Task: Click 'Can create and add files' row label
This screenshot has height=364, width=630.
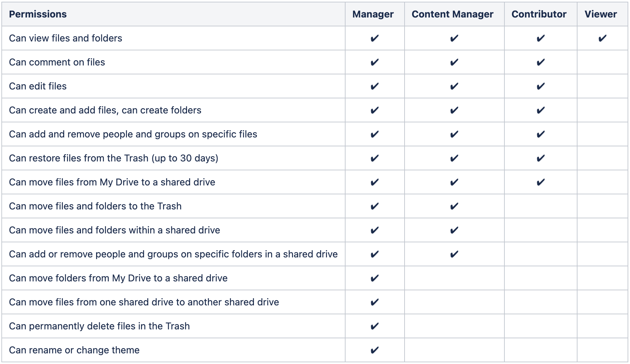Action: [x=105, y=110]
